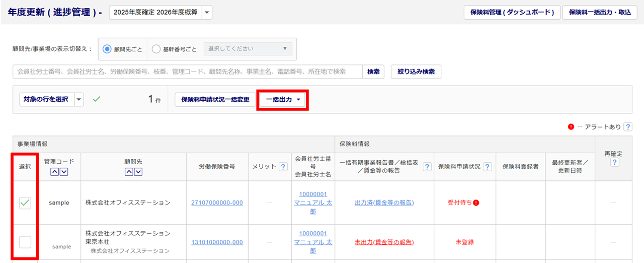Open the 一括出力 dropdown menu

point(282,100)
